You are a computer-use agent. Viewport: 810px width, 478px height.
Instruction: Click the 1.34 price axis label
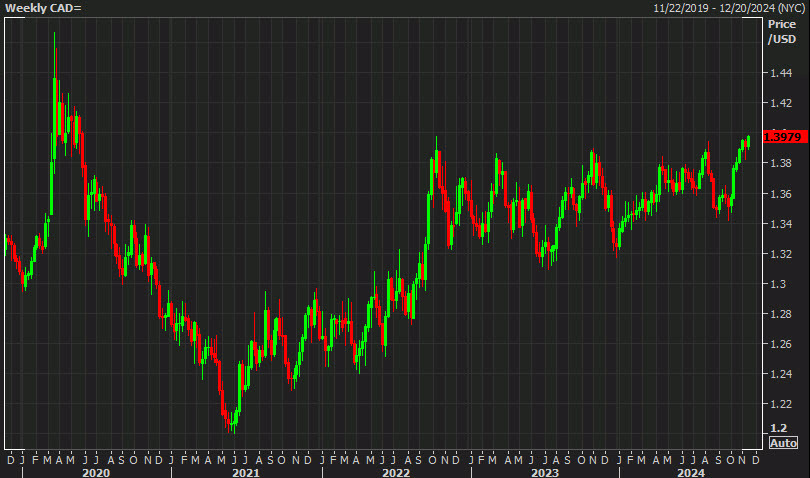(x=781, y=224)
